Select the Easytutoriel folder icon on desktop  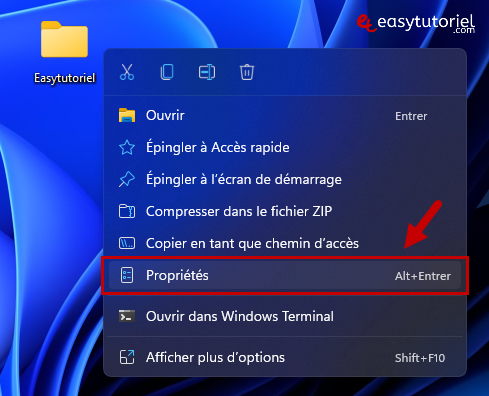pos(64,39)
